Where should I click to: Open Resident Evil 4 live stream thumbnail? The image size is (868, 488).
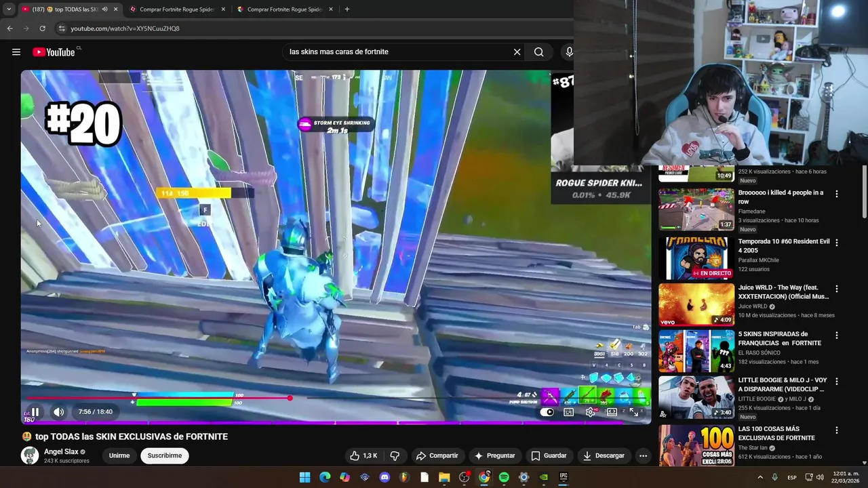pos(696,257)
